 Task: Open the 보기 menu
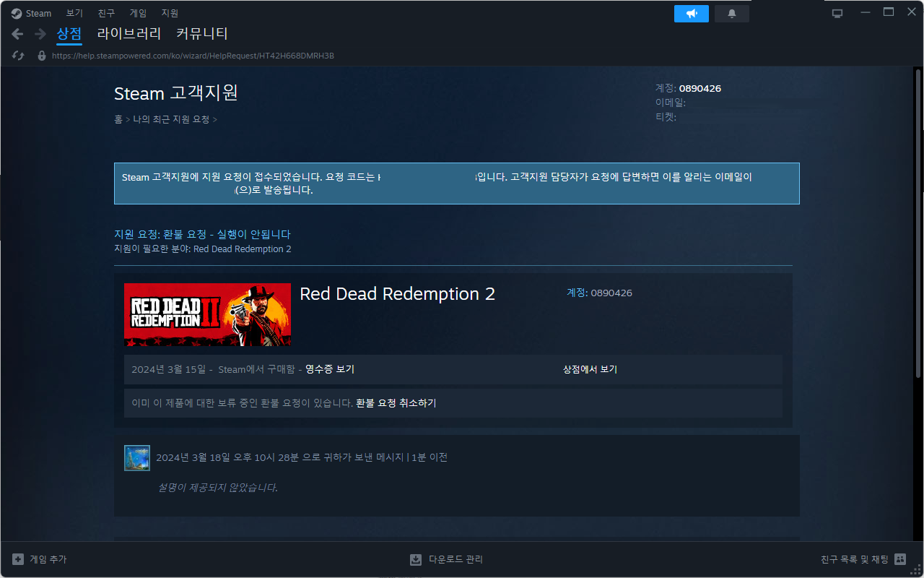point(74,13)
